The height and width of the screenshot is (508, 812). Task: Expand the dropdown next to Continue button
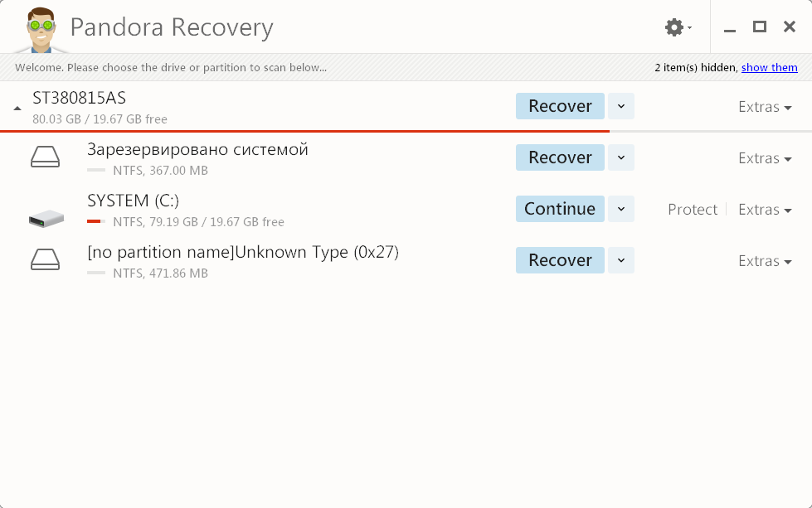(621, 209)
